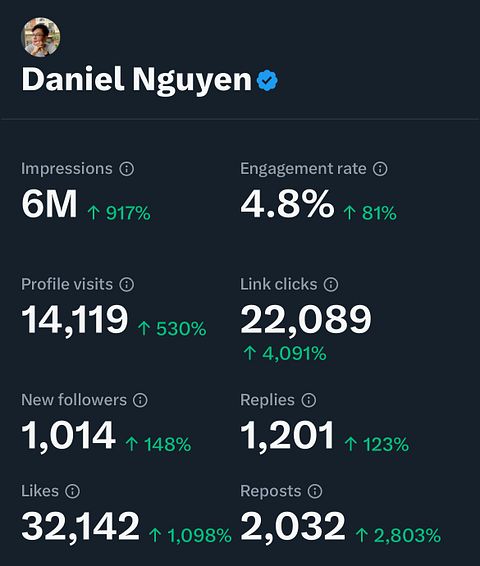480x566 pixels.
Task: Select the 14,119 profile visits number
Action: (x=75, y=321)
